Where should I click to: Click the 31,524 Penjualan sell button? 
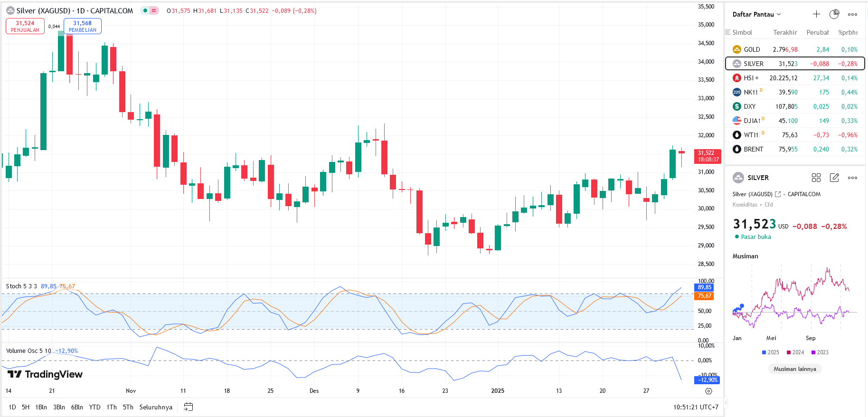pos(25,26)
